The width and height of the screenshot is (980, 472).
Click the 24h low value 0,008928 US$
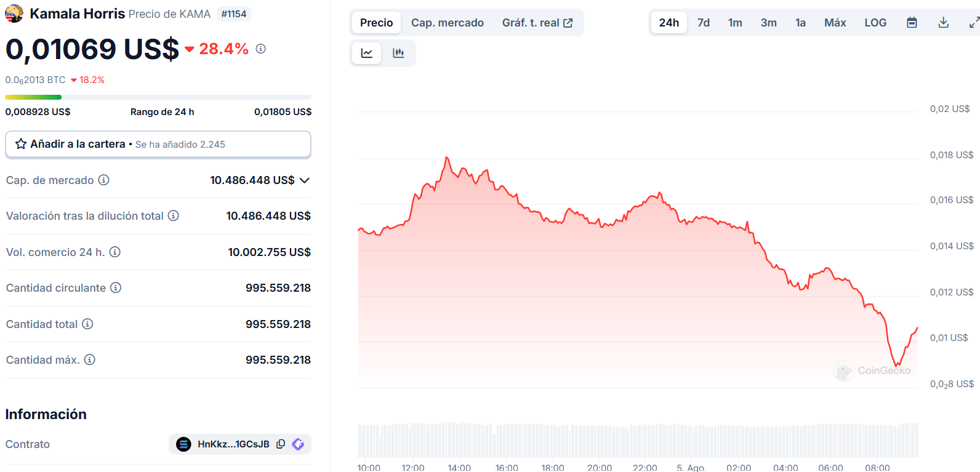[38, 112]
